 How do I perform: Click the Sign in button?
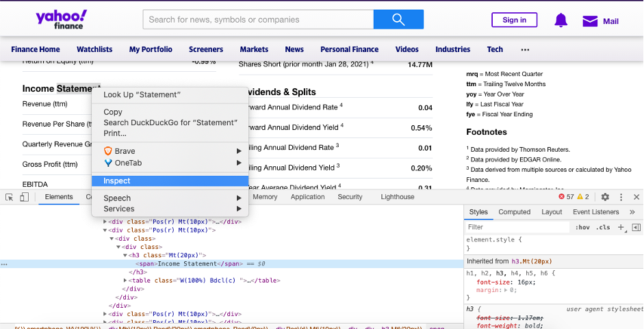[514, 20]
